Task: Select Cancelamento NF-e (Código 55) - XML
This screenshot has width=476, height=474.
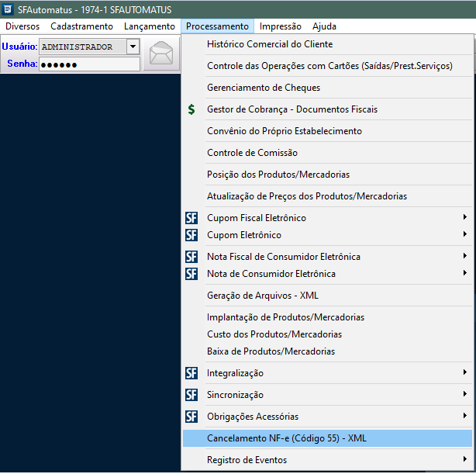Action: tap(286, 438)
